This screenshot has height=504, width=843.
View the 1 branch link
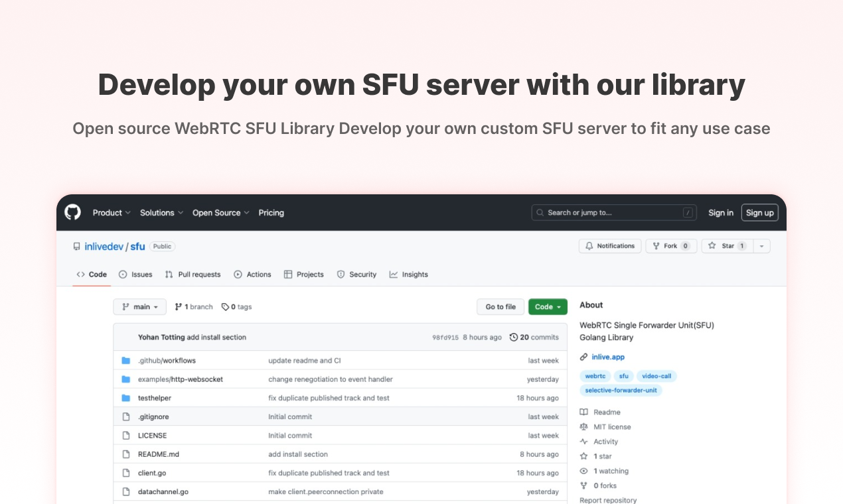(x=194, y=307)
